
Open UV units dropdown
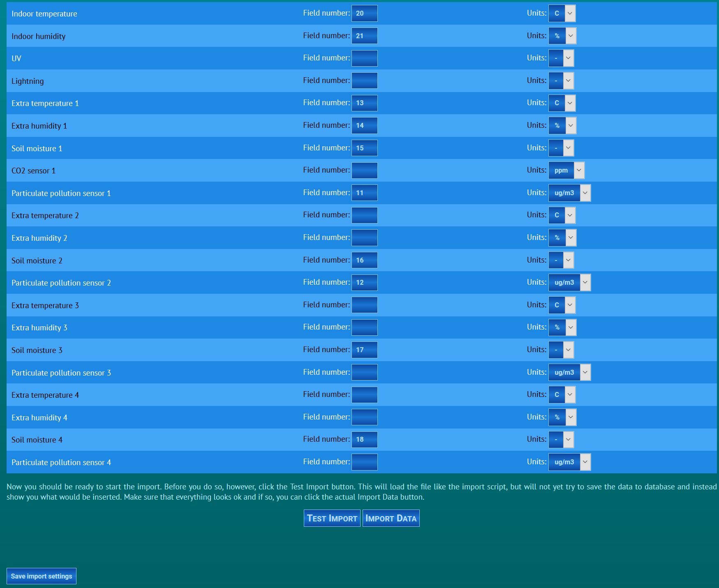561,58
